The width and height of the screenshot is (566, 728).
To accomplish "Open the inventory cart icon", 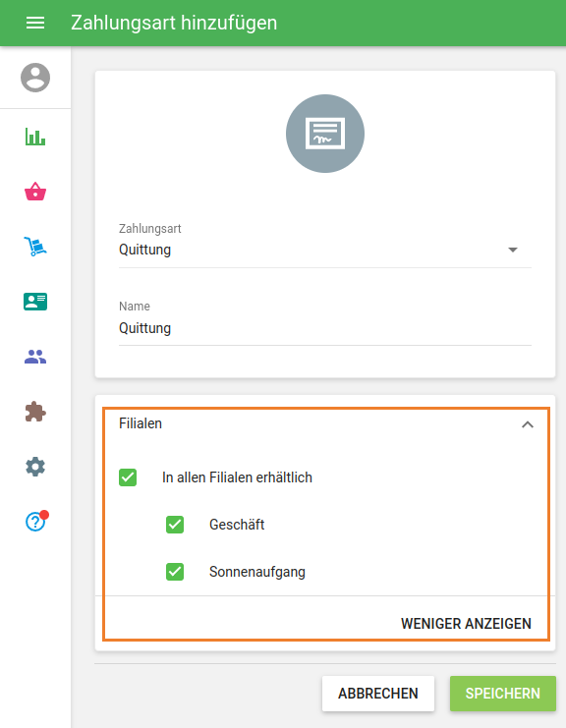I will 35,247.
